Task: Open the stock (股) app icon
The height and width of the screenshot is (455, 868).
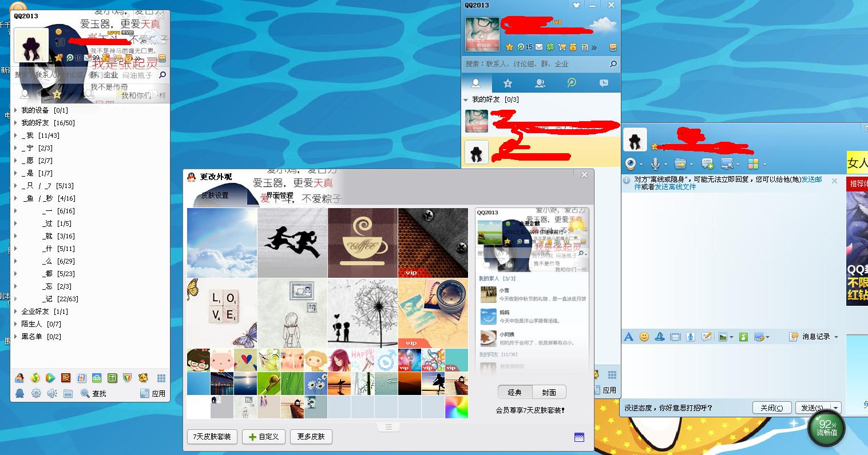Action: [66, 378]
